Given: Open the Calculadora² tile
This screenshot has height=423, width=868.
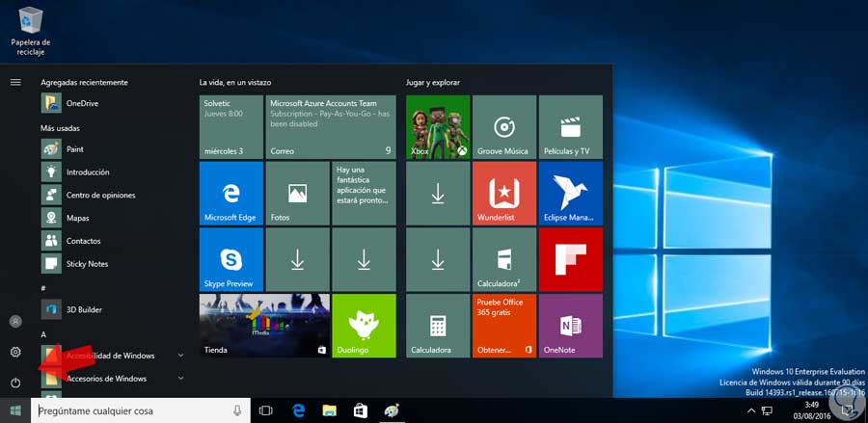Looking at the screenshot, I should point(504,260).
